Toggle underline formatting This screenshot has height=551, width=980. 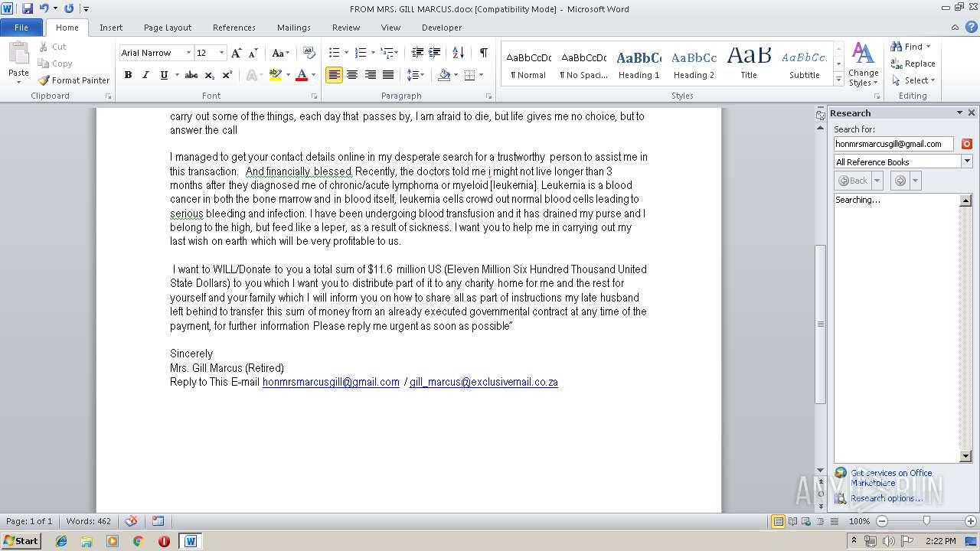164,75
